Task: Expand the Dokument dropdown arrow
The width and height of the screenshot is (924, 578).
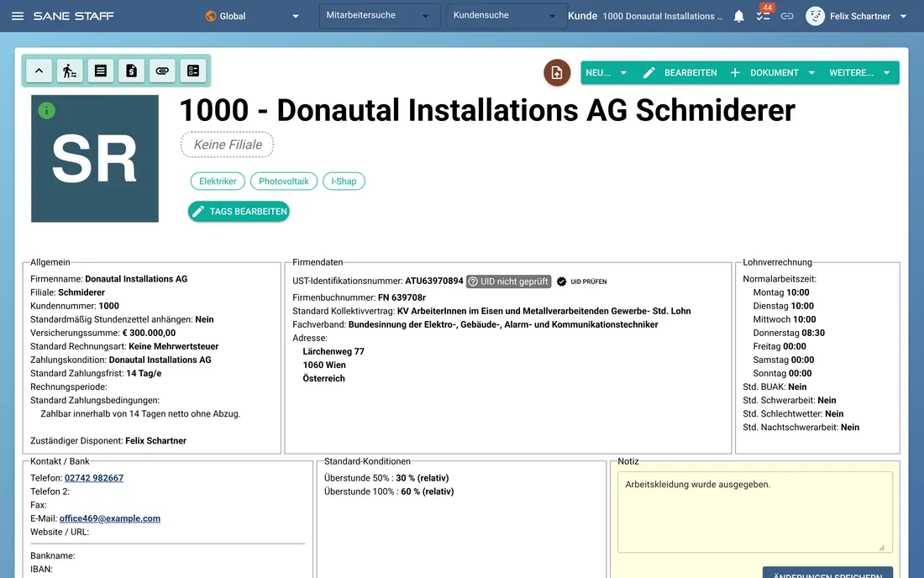Action: (x=811, y=72)
